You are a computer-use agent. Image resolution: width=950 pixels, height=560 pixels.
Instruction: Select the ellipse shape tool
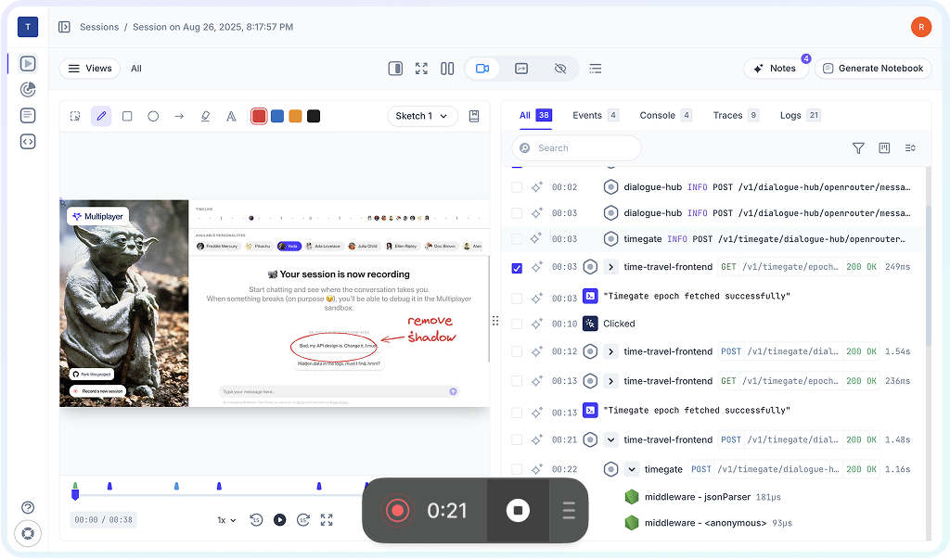pos(153,116)
